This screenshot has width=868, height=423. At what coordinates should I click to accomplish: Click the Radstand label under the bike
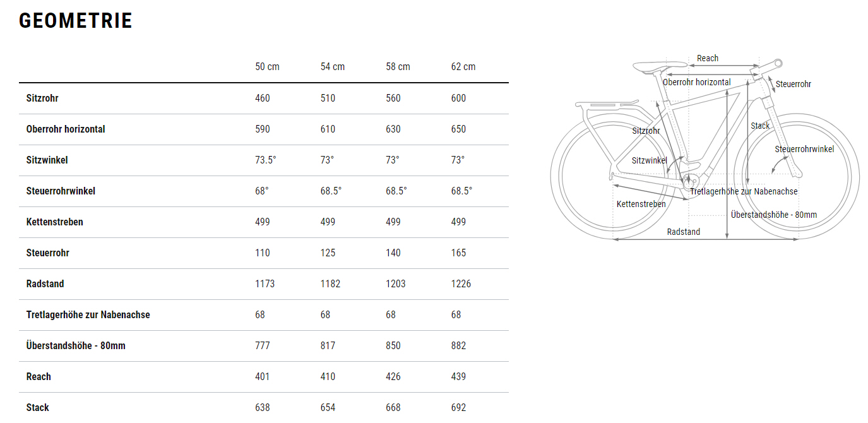click(684, 232)
